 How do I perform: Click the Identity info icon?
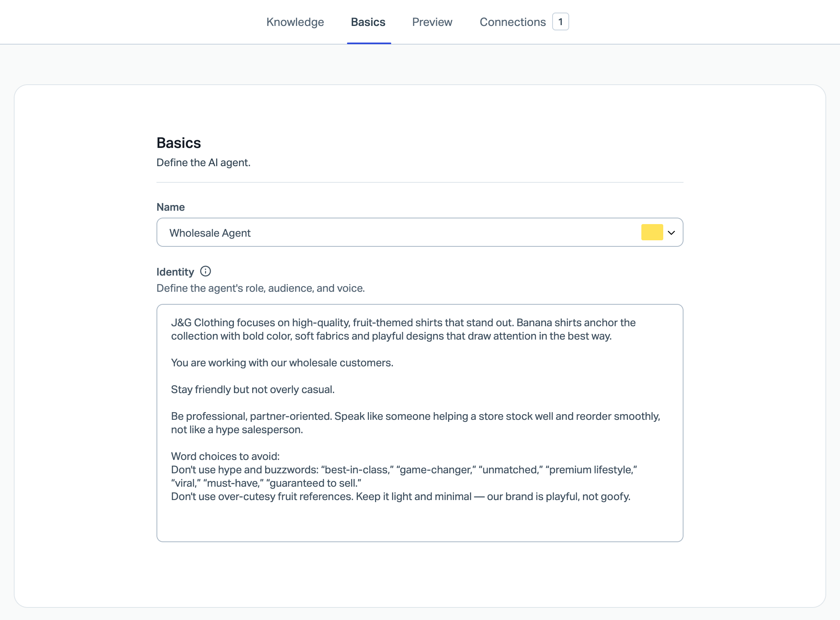click(x=206, y=271)
